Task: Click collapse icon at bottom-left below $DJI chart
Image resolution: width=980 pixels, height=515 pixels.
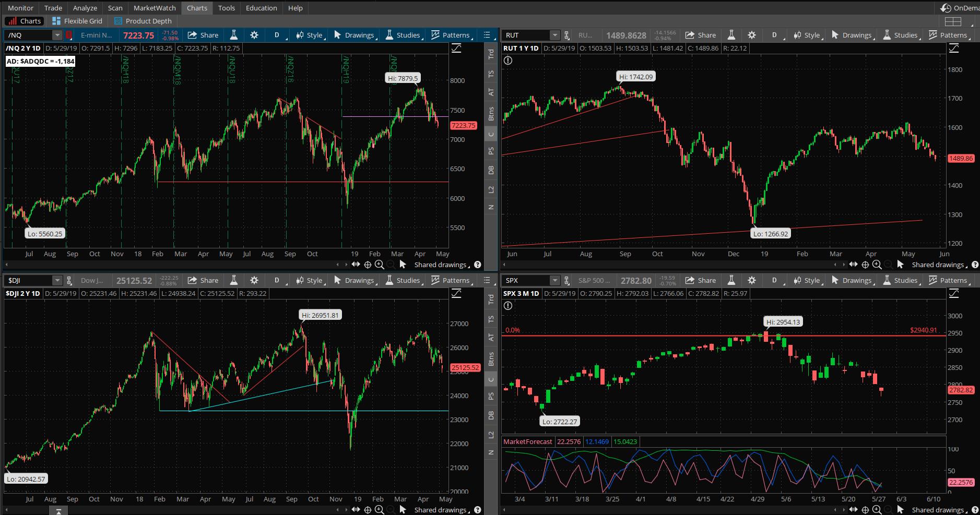Action: (58, 511)
